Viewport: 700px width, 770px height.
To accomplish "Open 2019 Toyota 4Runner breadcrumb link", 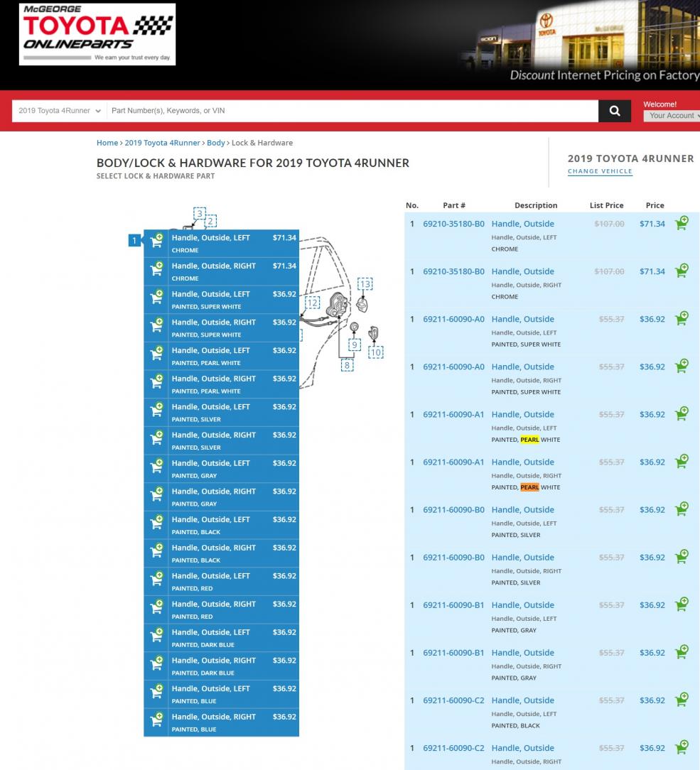I will click(162, 143).
